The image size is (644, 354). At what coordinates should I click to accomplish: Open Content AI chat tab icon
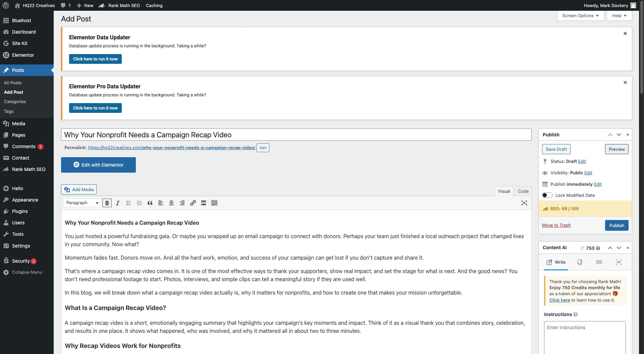(x=599, y=262)
